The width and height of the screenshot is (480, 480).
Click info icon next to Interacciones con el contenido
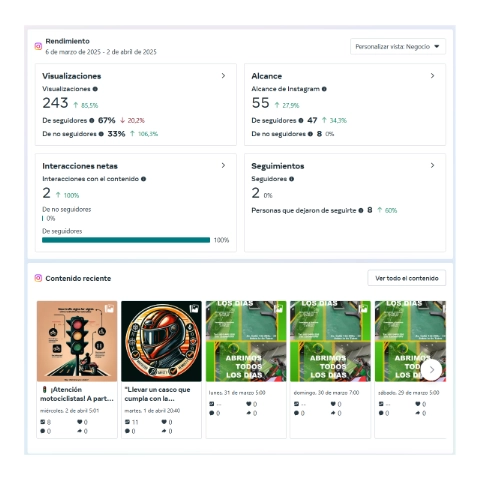[x=144, y=179]
